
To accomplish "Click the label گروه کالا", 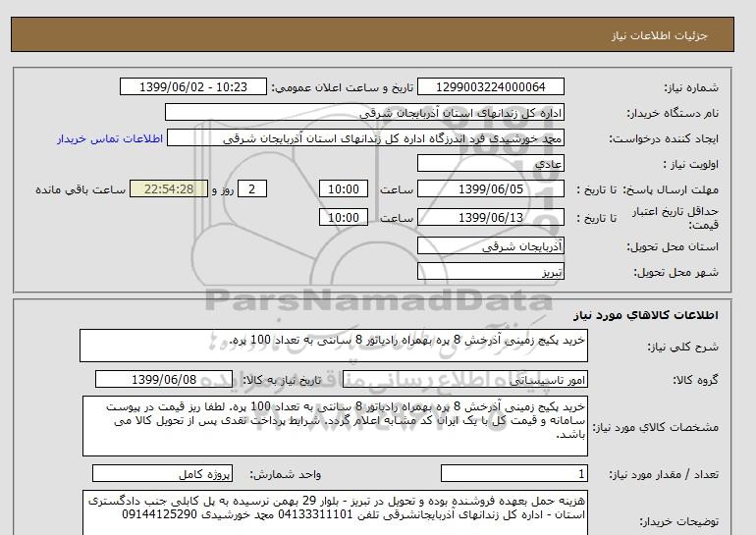I will 696,380.
